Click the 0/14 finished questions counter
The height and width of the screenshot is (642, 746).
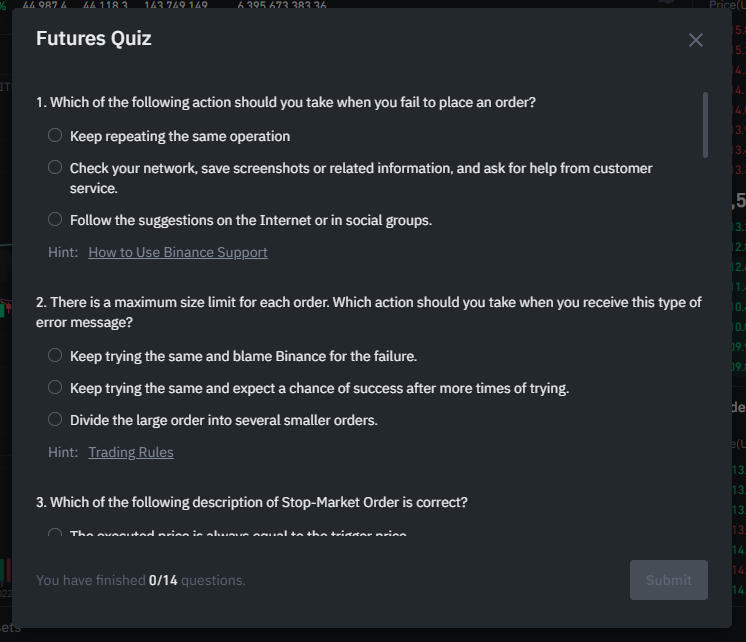coord(163,580)
